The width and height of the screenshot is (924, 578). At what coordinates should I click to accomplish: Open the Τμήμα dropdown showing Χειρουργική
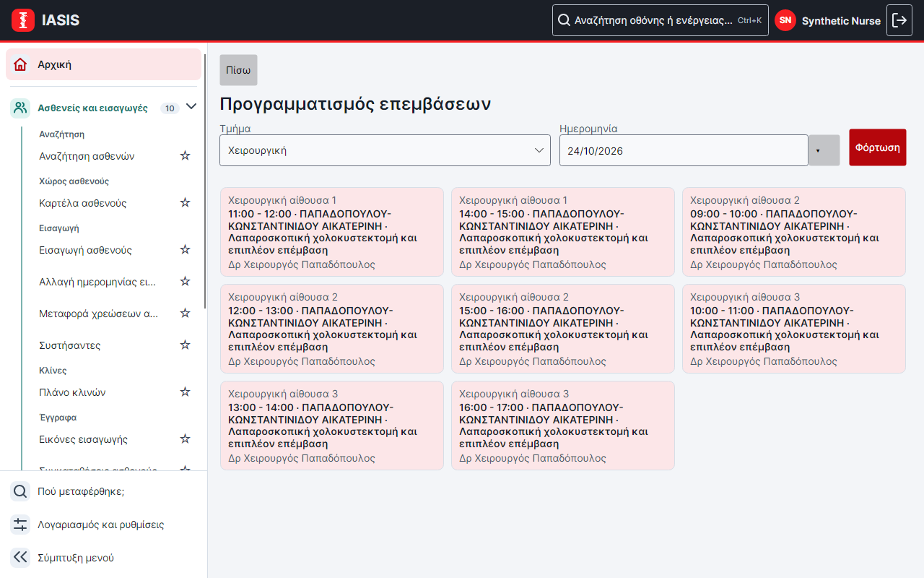point(385,150)
